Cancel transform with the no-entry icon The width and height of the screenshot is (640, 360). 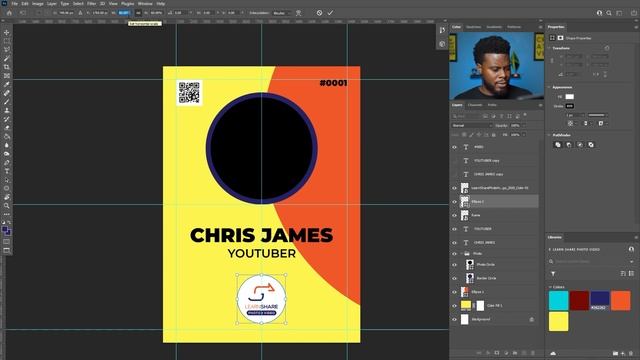(x=320, y=13)
